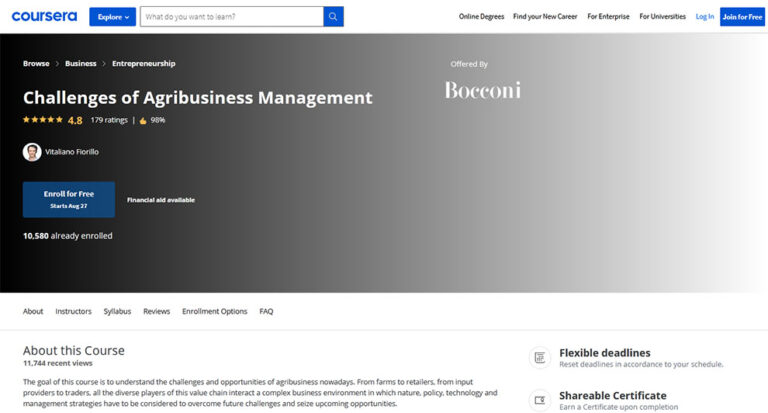Click the Flexible deadlines icon

(x=540, y=357)
